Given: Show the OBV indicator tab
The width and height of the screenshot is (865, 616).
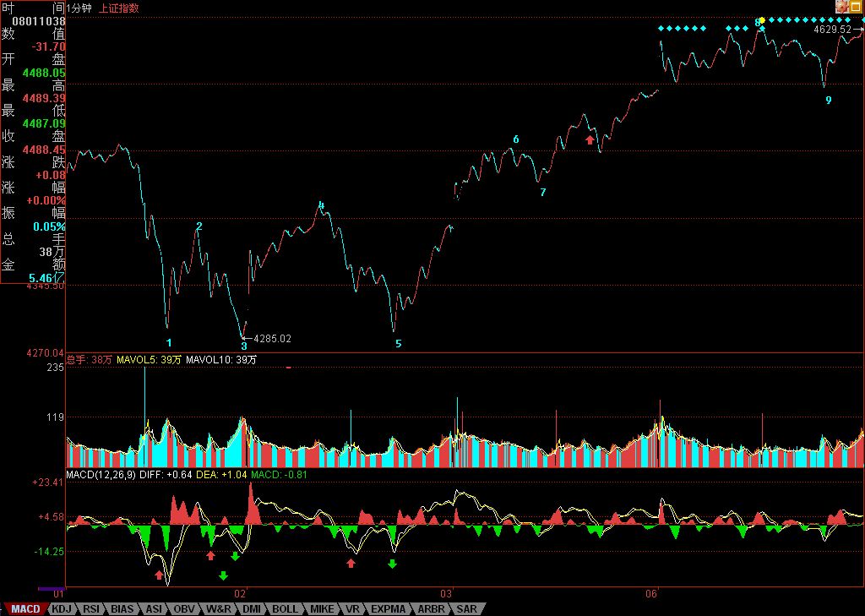Looking at the screenshot, I should point(185,608).
